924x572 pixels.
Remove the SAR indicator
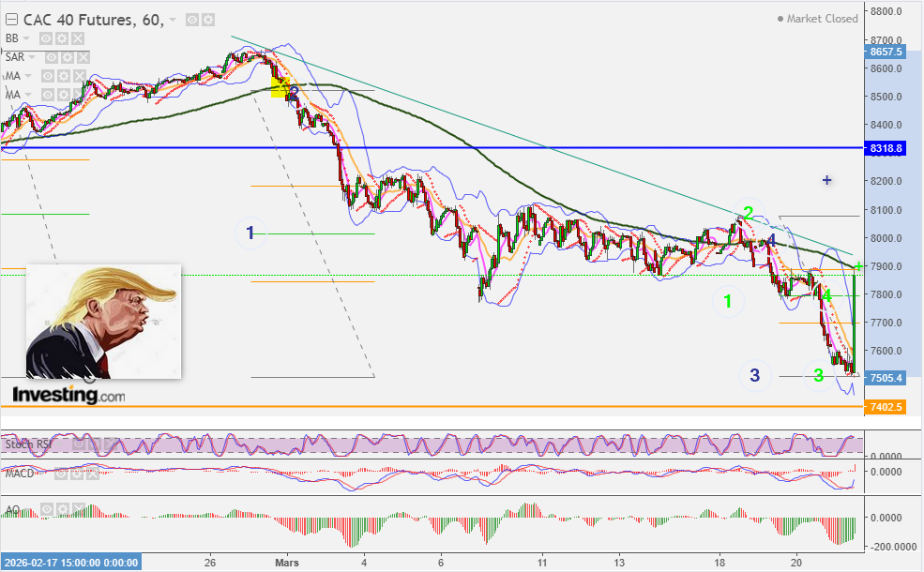coord(83,57)
